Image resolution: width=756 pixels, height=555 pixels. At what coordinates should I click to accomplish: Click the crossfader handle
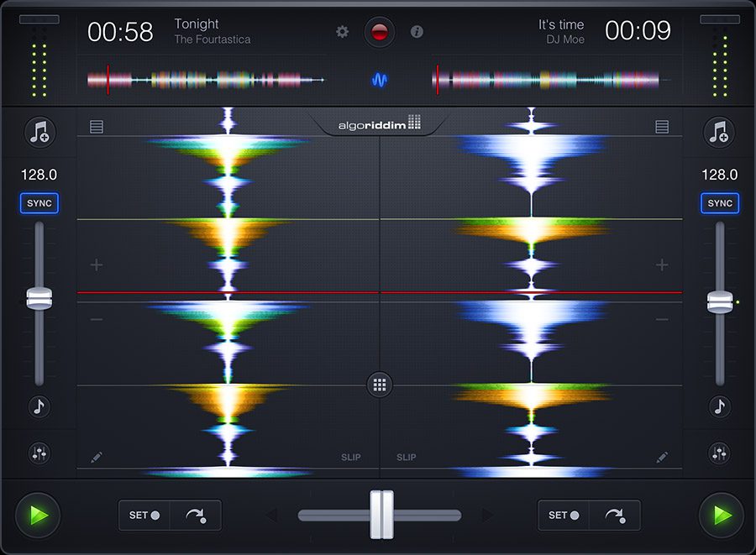pos(381,515)
